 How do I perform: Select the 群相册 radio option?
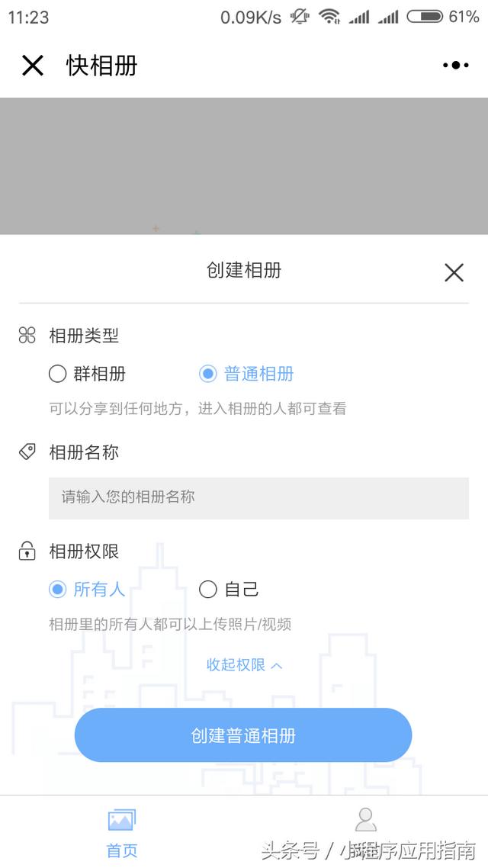[x=58, y=374]
